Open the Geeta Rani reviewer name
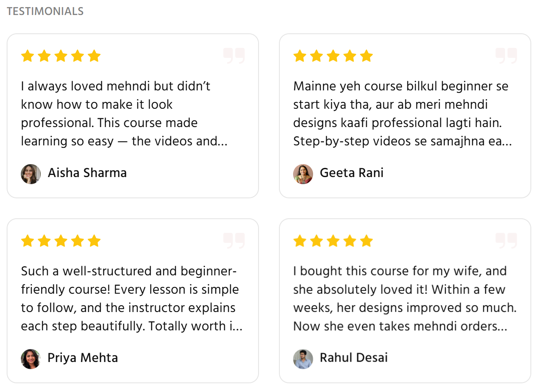540x392 pixels. pos(351,173)
